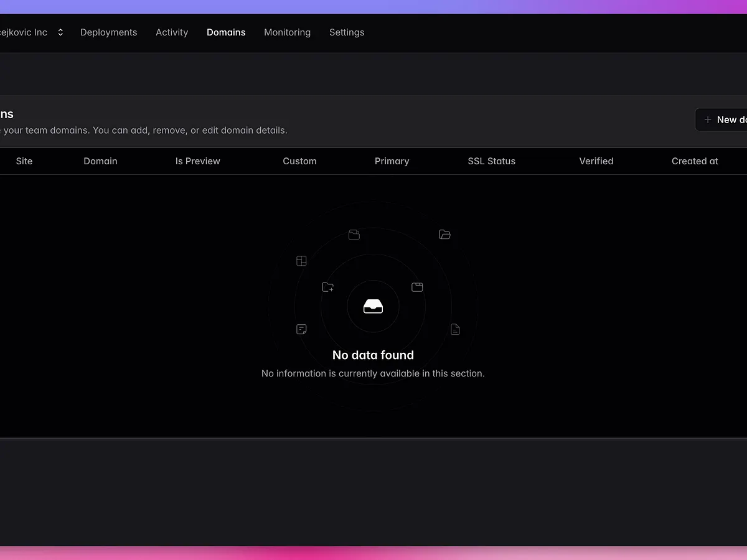
Task: Click the document icon at the lower left ring
Action: (x=301, y=329)
